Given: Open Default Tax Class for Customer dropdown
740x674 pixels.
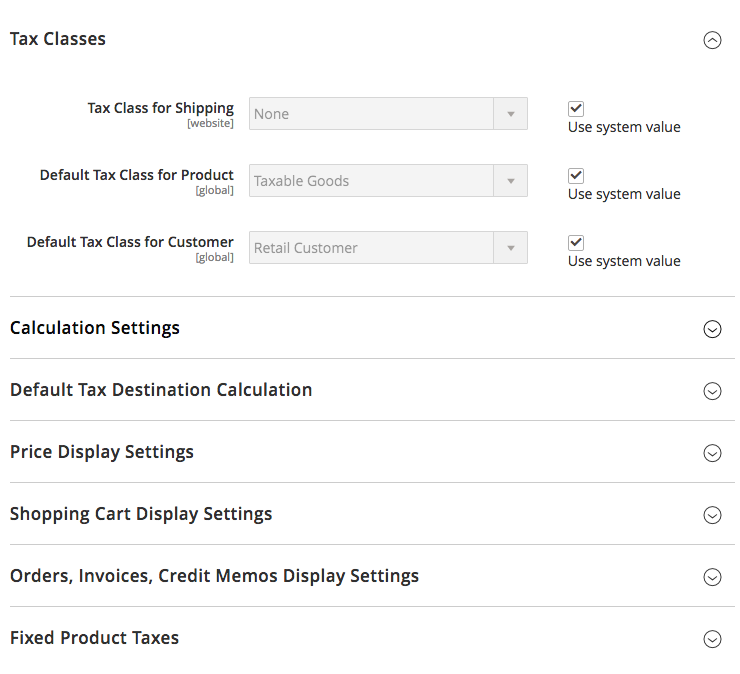Looking at the screenshot, I should click(x=388, y=248).
